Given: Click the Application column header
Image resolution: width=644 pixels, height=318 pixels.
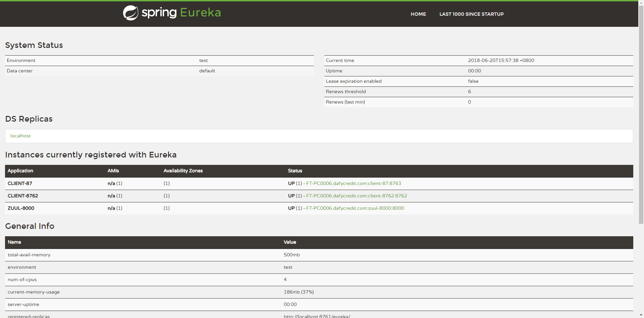Looking at the screenshot, I should 20,171.
